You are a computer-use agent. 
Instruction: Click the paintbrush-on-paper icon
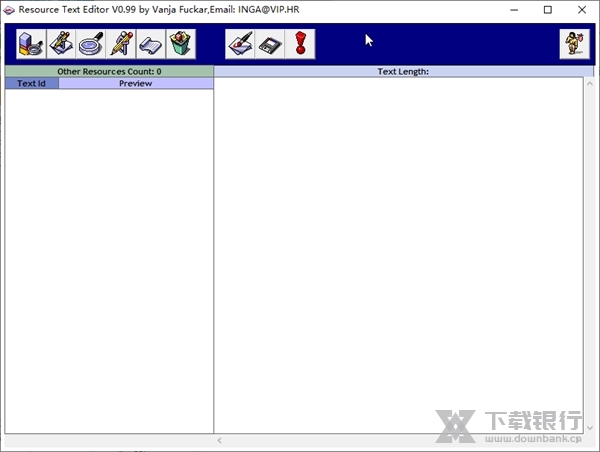[x=240, y=44]
